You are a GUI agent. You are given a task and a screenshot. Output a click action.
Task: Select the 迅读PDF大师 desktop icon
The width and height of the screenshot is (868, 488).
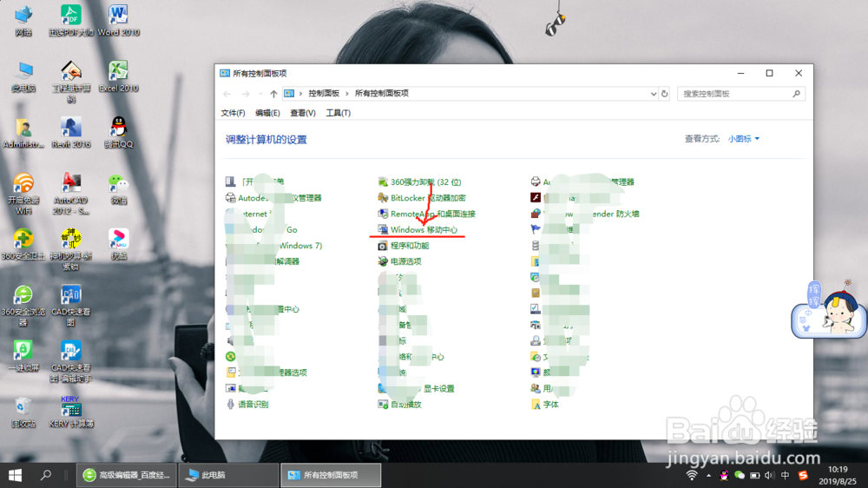71,21
